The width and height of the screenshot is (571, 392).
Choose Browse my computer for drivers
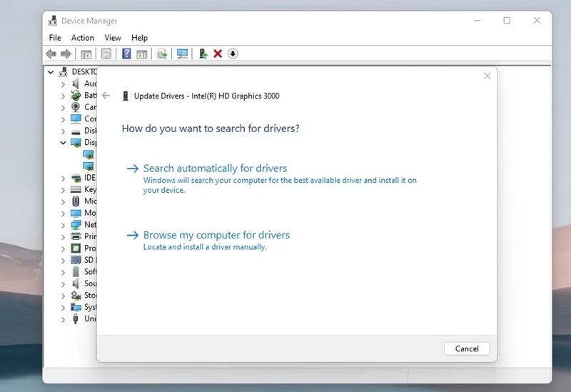tap(216, 235)
